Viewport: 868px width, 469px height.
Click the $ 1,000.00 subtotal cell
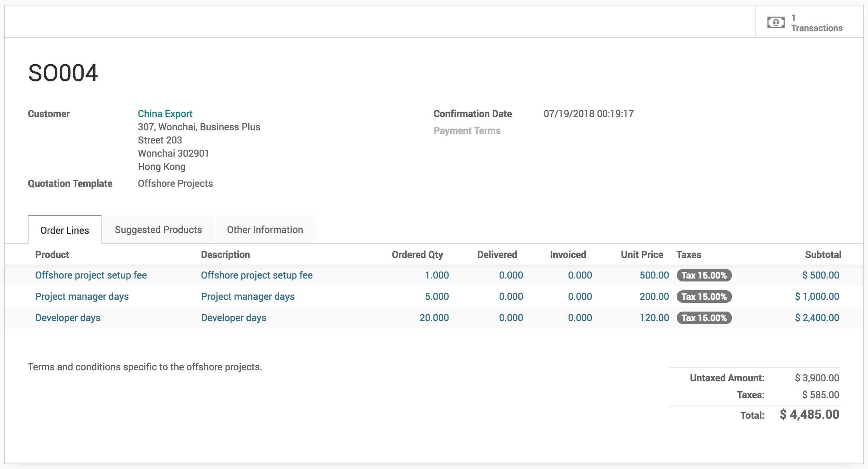[x=817, y=297]
